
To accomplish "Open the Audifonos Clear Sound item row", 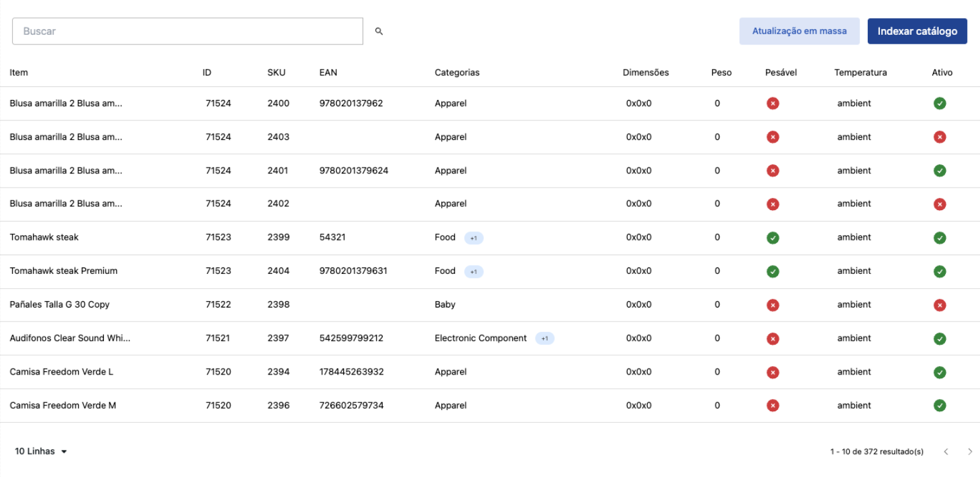I will (70, 338).
